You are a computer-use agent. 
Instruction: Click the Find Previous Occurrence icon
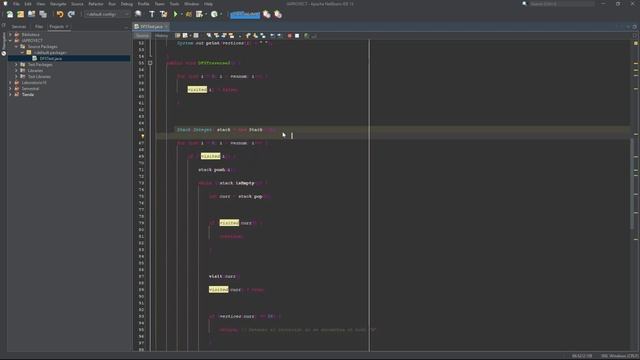tap(216, 36)
